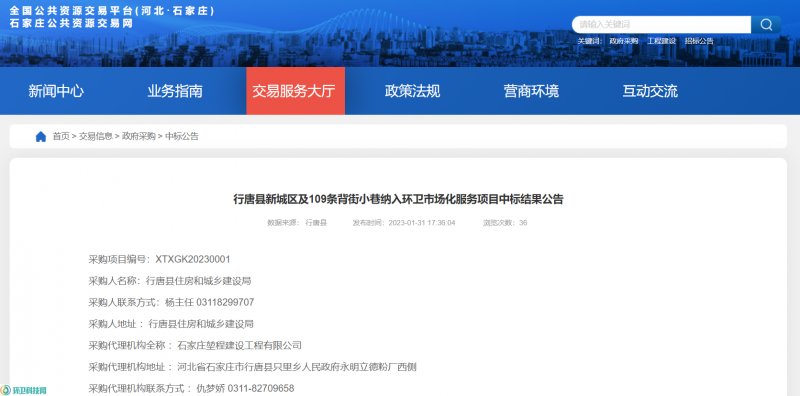The image size is (800, 396).
Task: Click the announcement title 行唐县新城区及109条背街小巷
Action: 398,200
